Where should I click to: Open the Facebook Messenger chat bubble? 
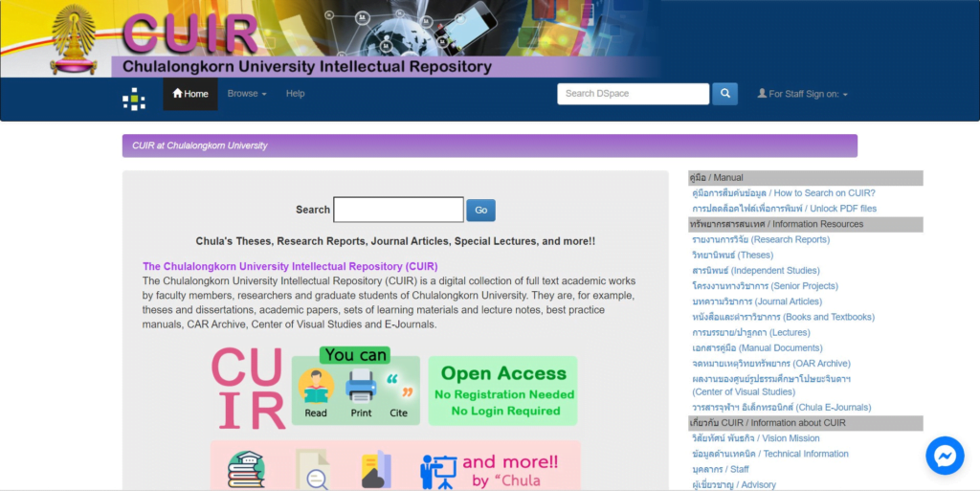point(945,456)
